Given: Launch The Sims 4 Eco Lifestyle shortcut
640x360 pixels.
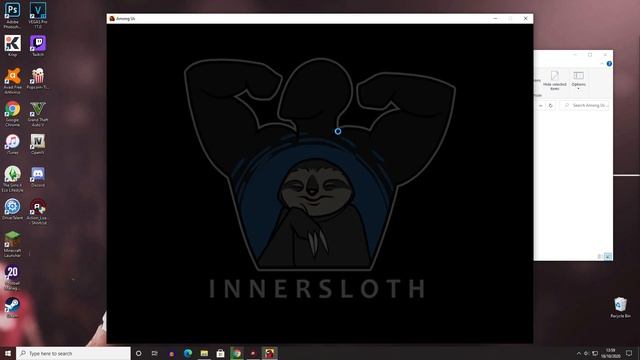Looking at the screenshot, I should (x=13, y=179).
